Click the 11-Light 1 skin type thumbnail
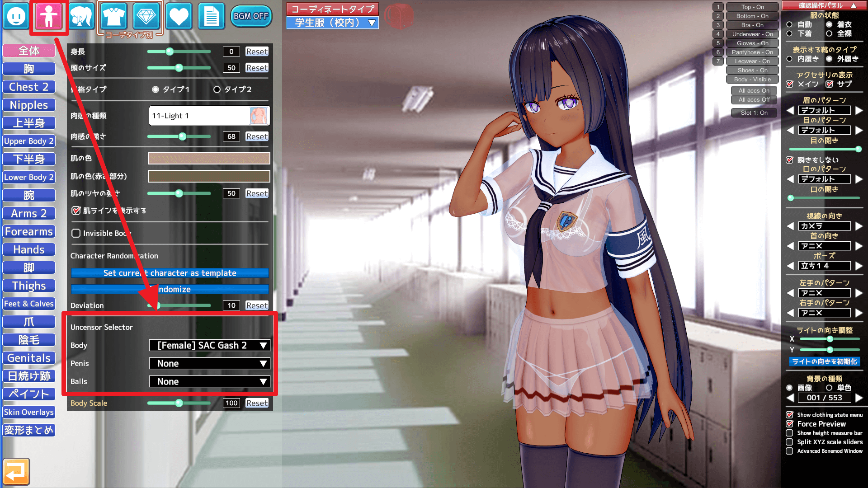Screen dimensions: 868x488 [x=258, y=116]
